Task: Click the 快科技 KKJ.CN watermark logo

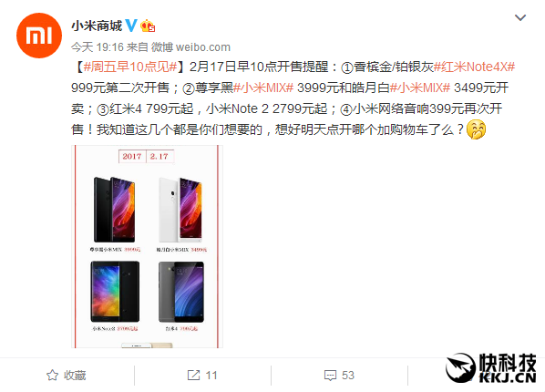Action: coord(491,368)
